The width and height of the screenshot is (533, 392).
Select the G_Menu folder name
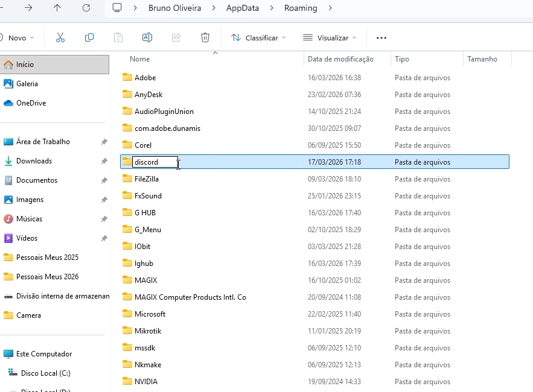point(147,230)
